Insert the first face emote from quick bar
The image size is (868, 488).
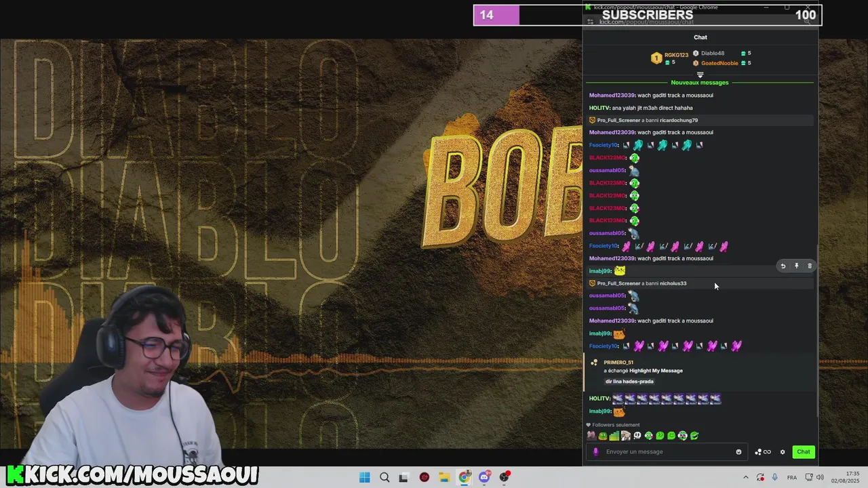coord(591,436)
